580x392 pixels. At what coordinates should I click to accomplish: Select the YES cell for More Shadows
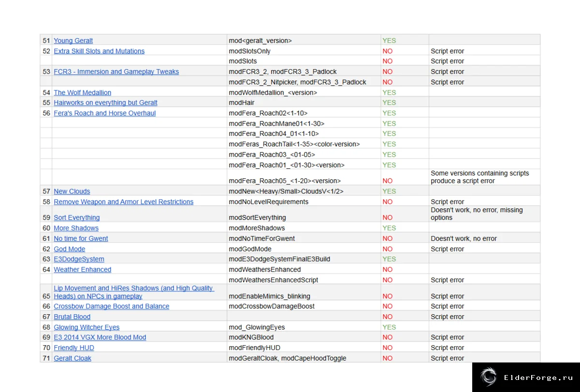[405, 228]
